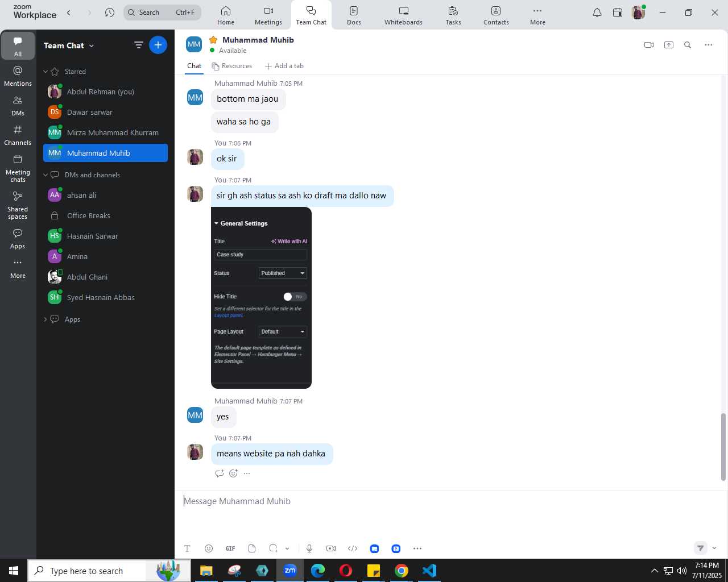
Task: Open Mentions in the sidebar
Action: pos(18,76)
